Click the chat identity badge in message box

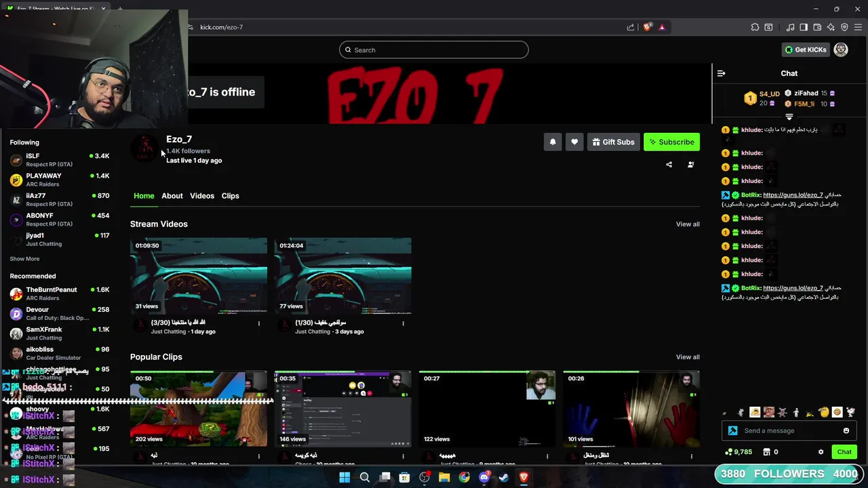[732, 430]
